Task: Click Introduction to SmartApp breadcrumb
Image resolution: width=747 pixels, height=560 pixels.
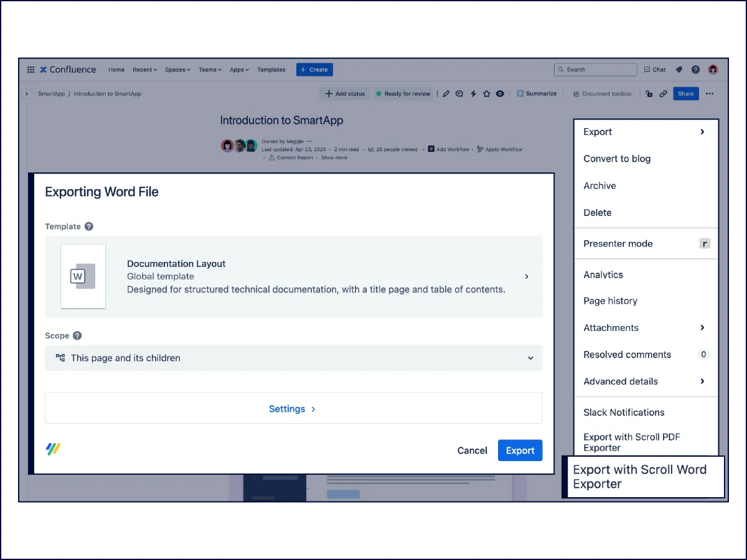Action: coord(107,94)
